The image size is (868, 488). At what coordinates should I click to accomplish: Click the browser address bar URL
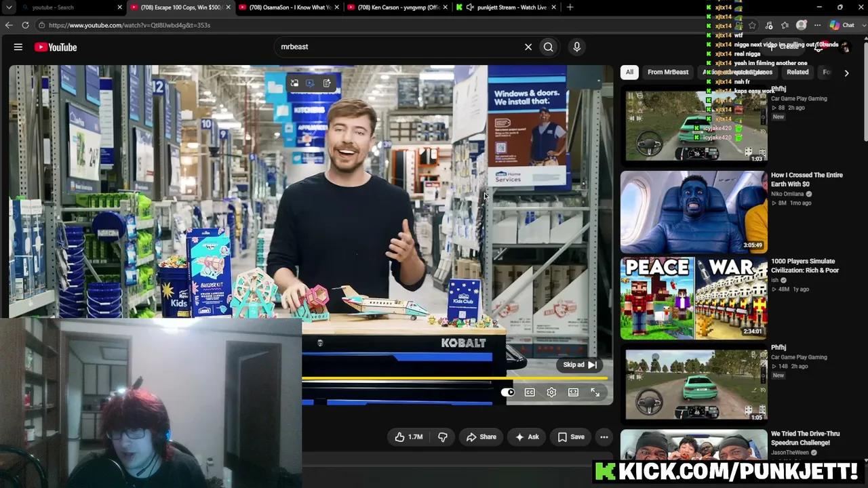pos(130,25)
